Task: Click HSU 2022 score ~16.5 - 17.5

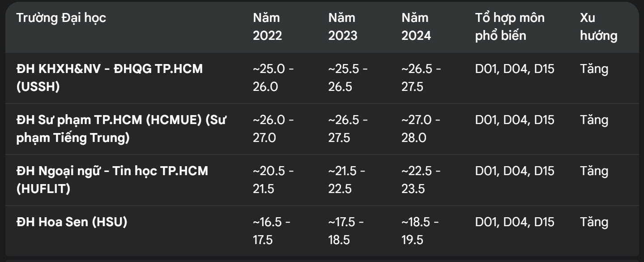Action: (272, 231)
